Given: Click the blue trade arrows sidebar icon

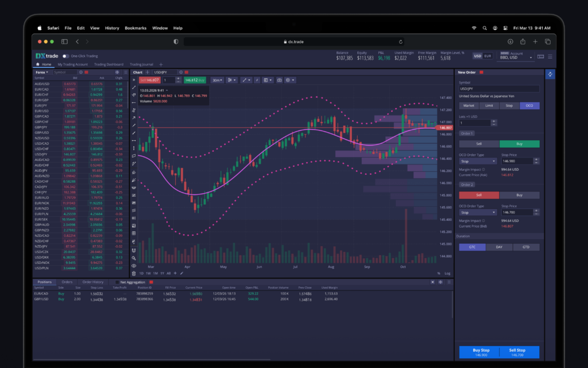Looking at the screenshot, I should click(550, 74).
